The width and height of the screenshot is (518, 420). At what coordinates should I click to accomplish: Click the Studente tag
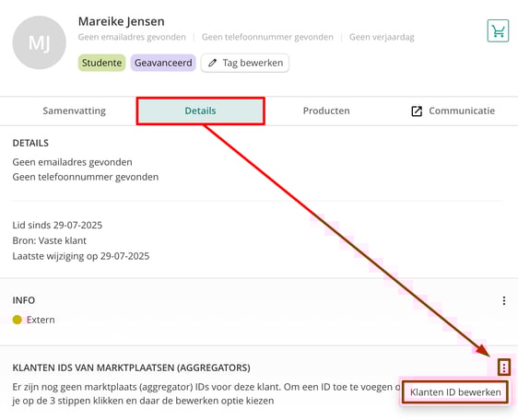click(x=101, y=63)
